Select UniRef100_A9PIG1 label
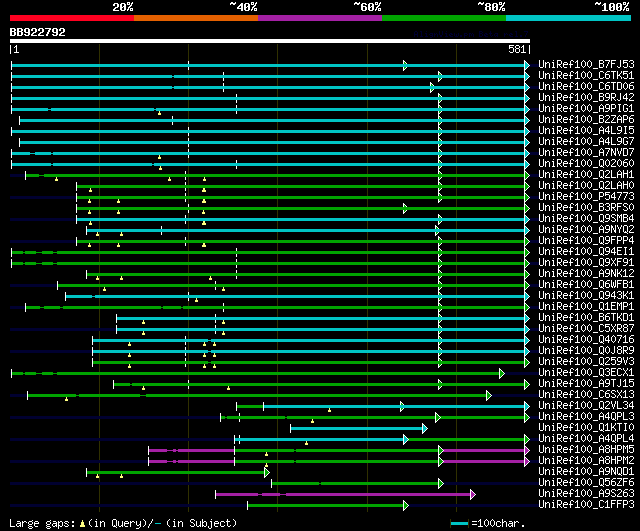The image size is (640, 531). pyautogui.click(x=586, y=109)
